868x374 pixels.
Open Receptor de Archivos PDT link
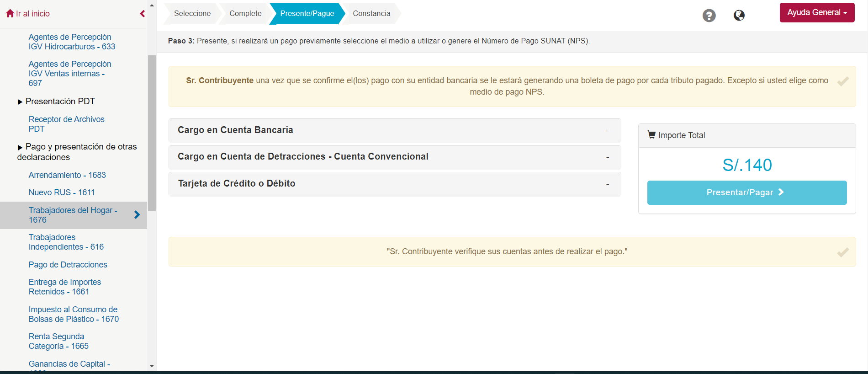pos(66,124)
